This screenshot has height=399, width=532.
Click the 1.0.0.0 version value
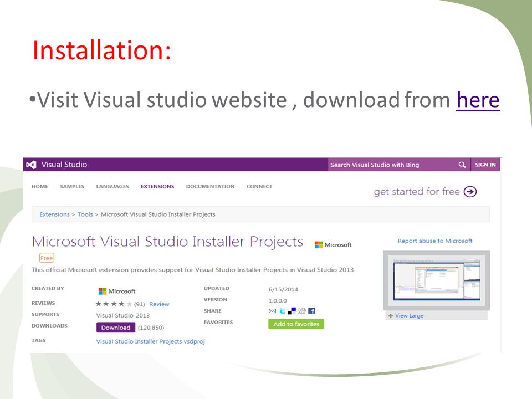pyautogui.click(x=278, y=300)
